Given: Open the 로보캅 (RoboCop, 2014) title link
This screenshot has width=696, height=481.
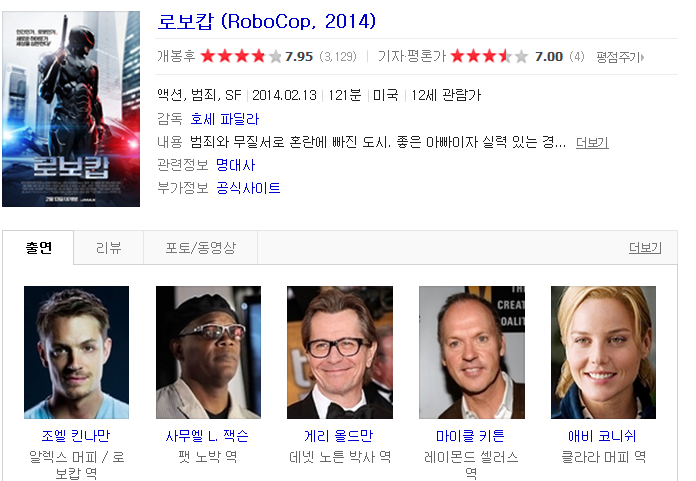Looking at the screenshot, I should click(x=267, y=21).
